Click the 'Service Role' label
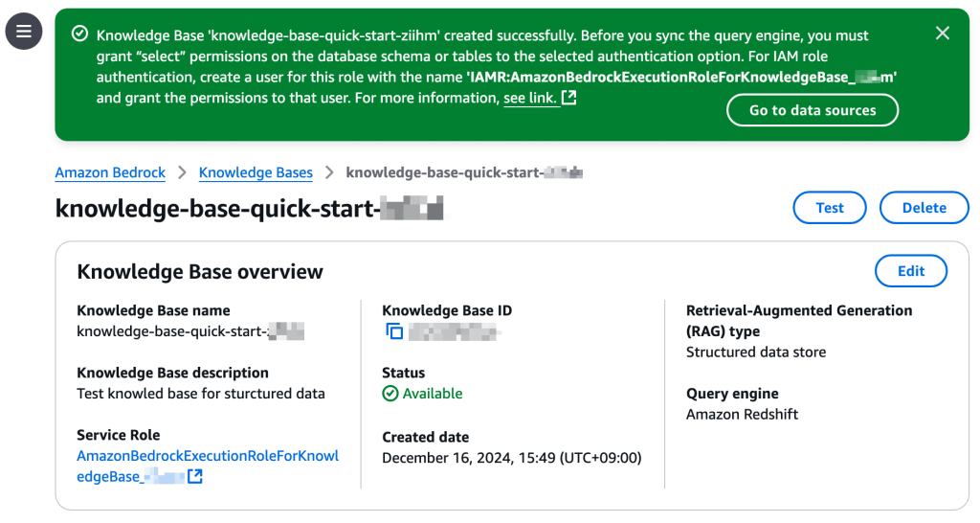This screenshot has height=523, width=980. pyautogui.click(x=118, y=435)
